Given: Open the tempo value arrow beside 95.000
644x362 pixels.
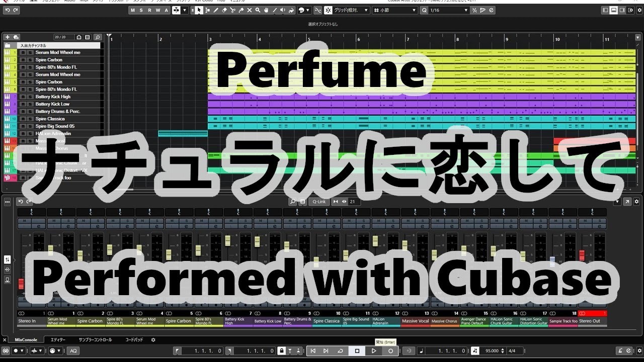Looking at the screenshot, I should pos(502,350).
